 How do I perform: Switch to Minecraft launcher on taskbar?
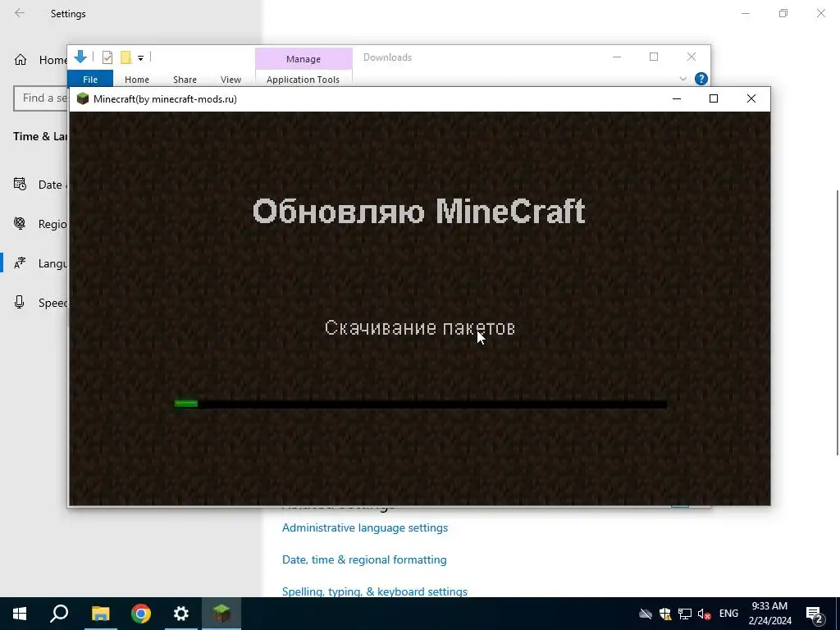(x=221, y=614)
